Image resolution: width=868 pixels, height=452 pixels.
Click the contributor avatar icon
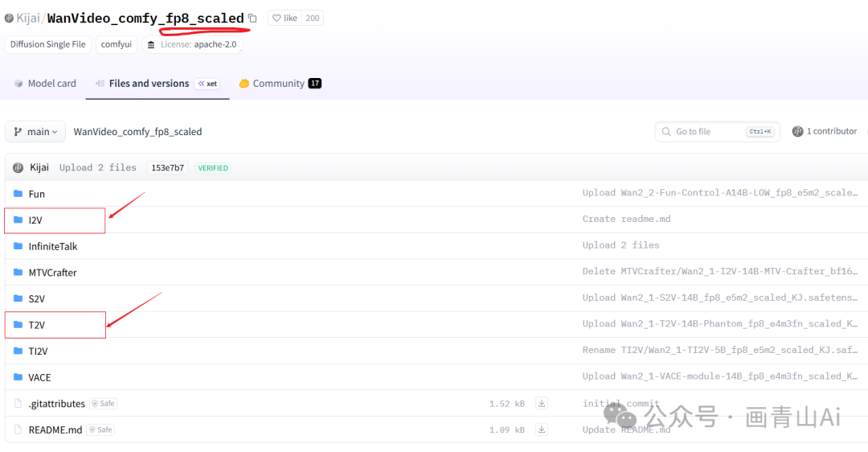[798, 131]
